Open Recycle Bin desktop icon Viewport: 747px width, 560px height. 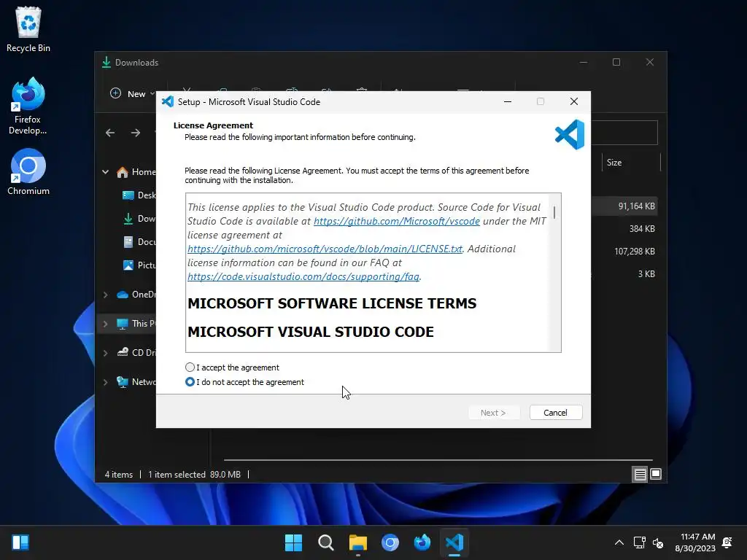[x=28, y=29]
